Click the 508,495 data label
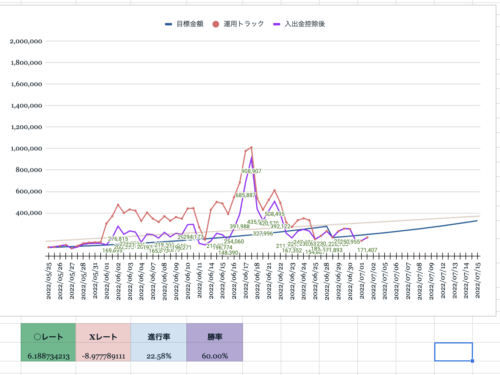 275,214
